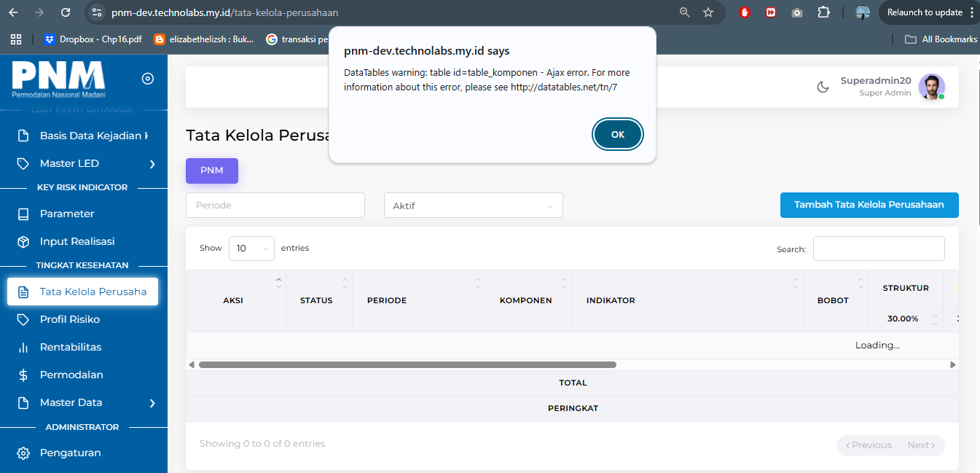Click the table Search input
The width and height of the screenshot is (980, 473).
click(x=879, y=249)
